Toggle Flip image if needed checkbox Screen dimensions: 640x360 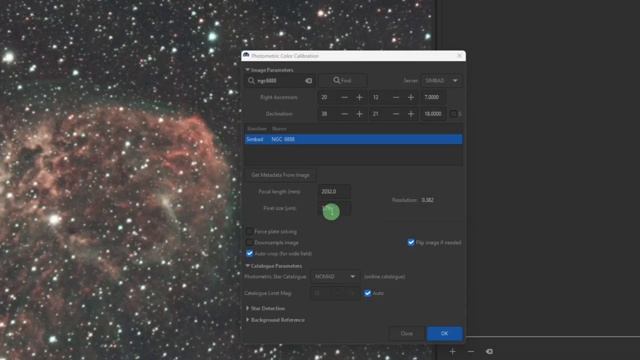click(411, 242)
